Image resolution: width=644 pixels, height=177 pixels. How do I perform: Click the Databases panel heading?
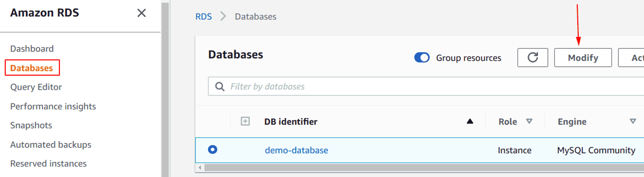point(236,54)
